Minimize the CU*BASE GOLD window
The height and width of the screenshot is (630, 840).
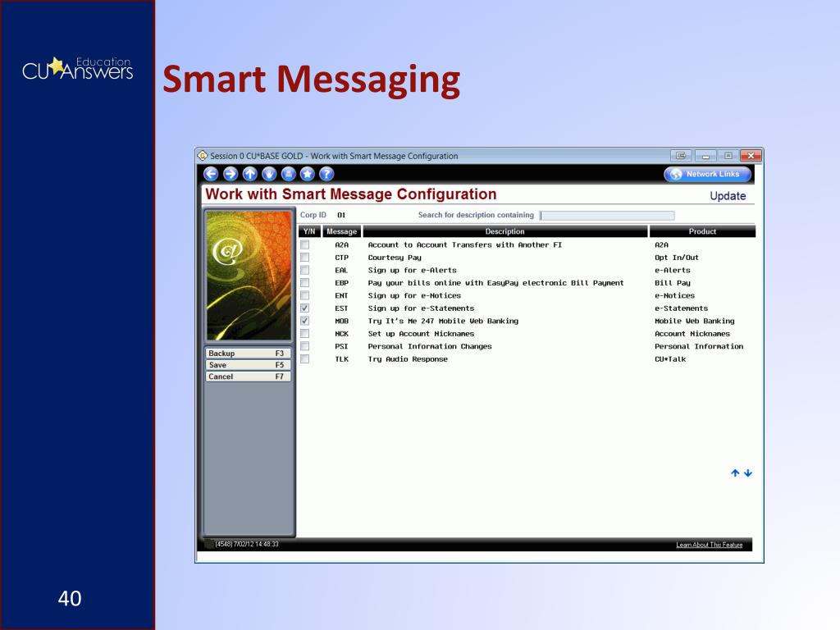pos(705,155)
